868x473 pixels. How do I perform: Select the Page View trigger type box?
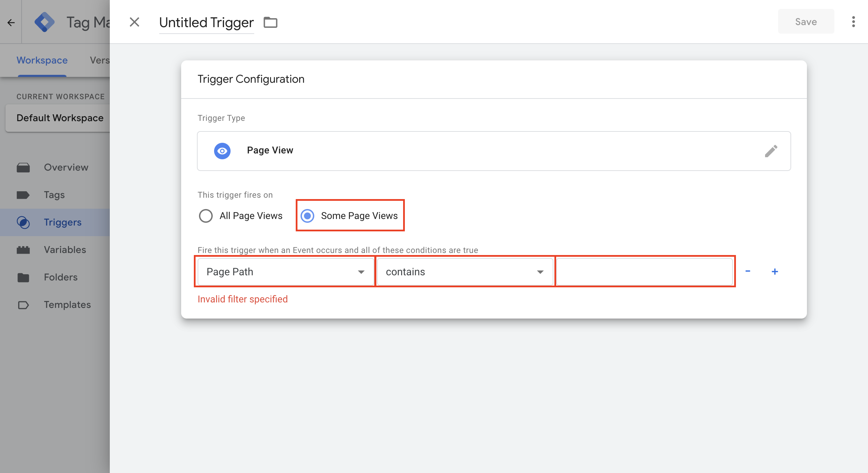tap(494, 151)
